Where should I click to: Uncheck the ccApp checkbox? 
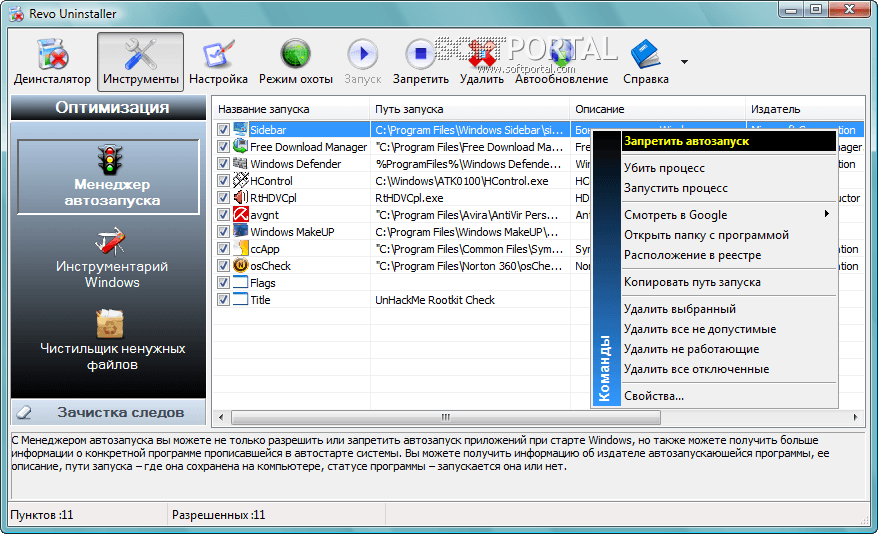pyautogui.click(x=223, y=249)
